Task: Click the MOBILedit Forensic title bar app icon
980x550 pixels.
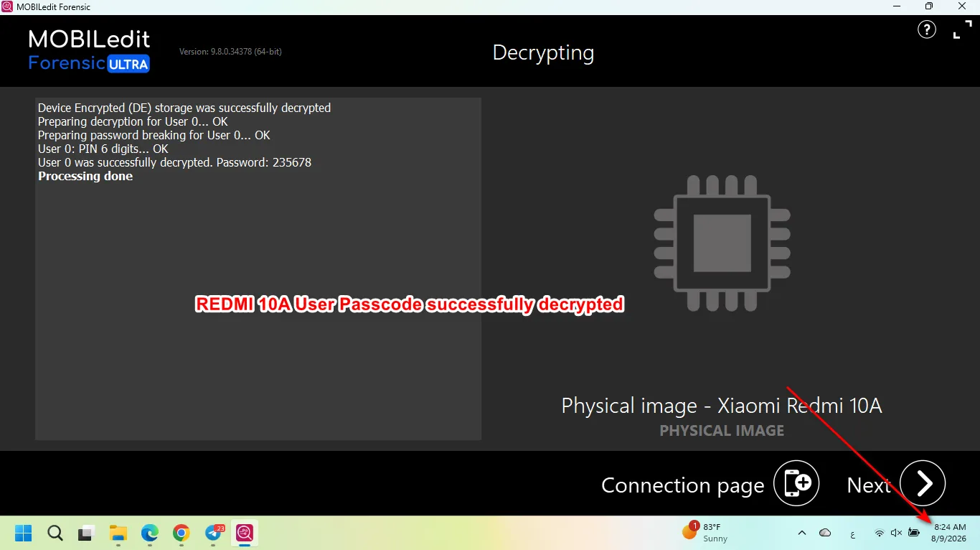Action: 7,6
